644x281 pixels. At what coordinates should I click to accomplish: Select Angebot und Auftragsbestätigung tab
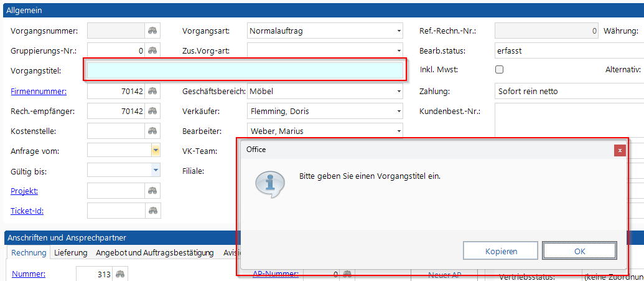pos(154,253)
